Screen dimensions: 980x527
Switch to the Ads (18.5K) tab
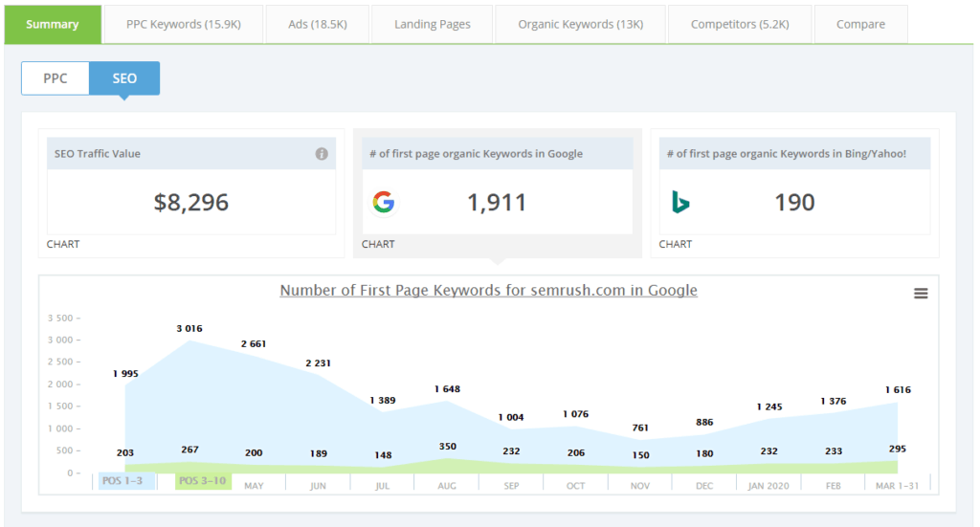point(318,24)
